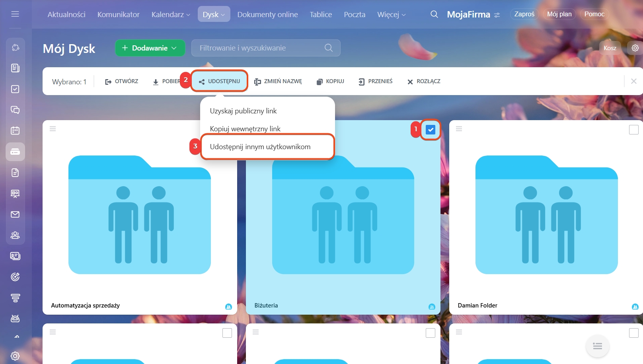Open the Kosz trash button
This screenshot has height=364, width=643.
610,48
